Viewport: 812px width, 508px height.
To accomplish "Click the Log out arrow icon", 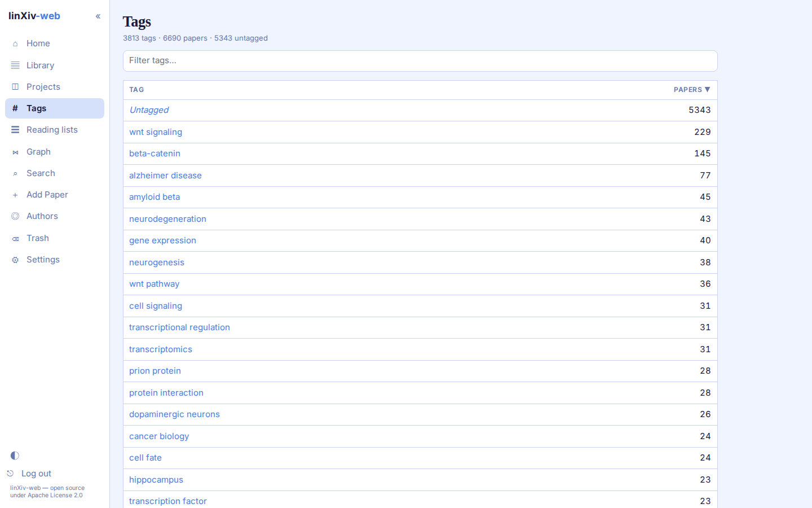I will (x=10, y=474).
